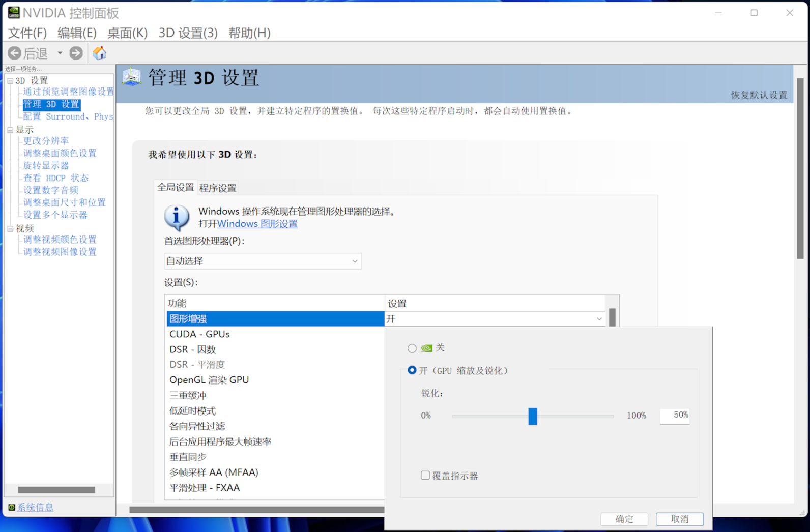The height and width of the screenshot is (532, 810).
Task: Click the 确定 button
Action: [x=624, y=519]
